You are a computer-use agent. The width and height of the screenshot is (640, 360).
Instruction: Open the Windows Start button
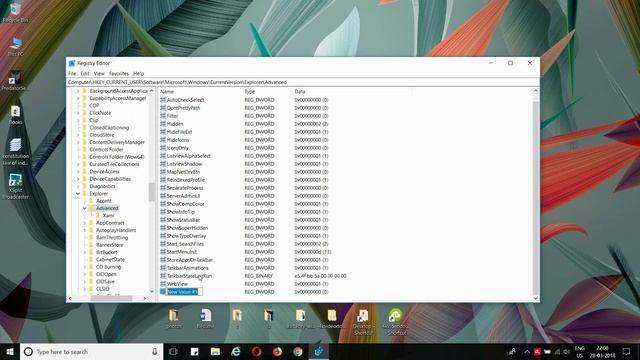tap(10, 351)
